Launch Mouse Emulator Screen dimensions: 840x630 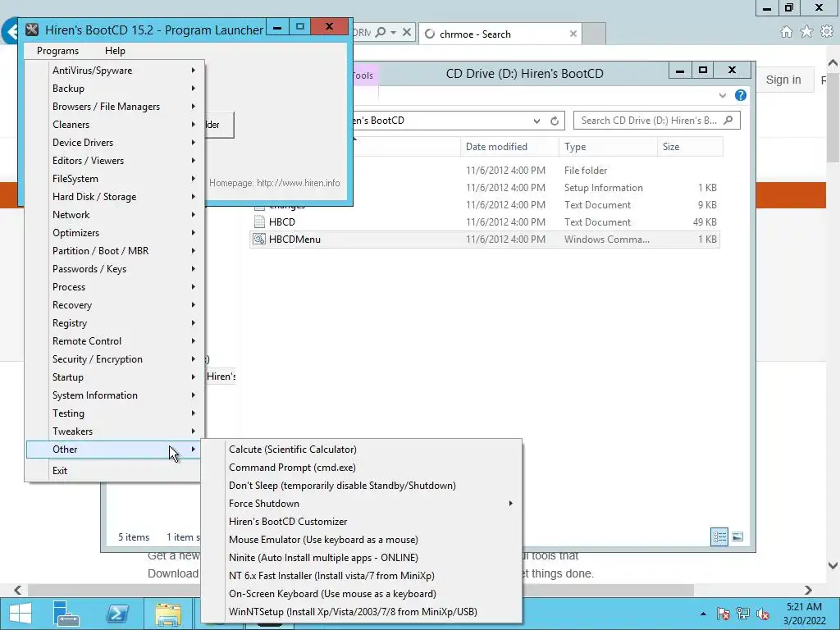(x=361, y=540)
